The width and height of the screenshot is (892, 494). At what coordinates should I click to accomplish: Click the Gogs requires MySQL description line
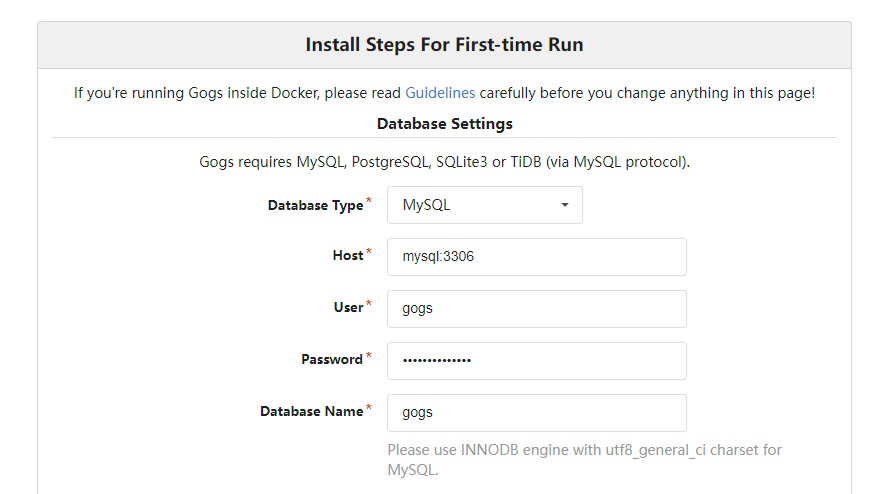[x=444, y=162]
